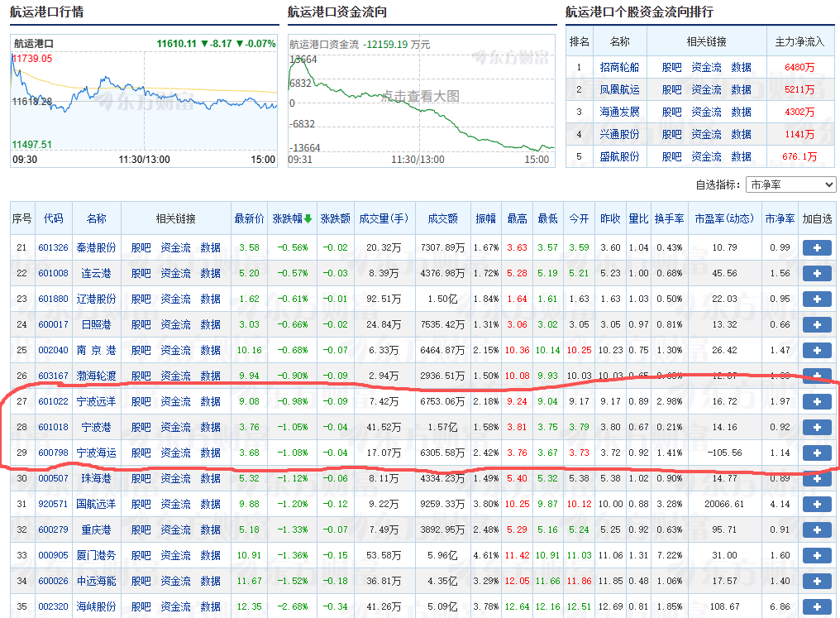The height and width of the screenshot is (618, 840).
Task: Open the 航运港口资金流 chart large view
Action: pos(421,101)
